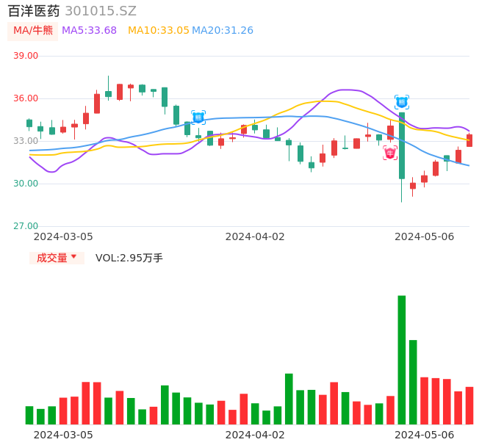
Task: Select the 2024-04-02 date label on price chart
Action: point(255,236)
